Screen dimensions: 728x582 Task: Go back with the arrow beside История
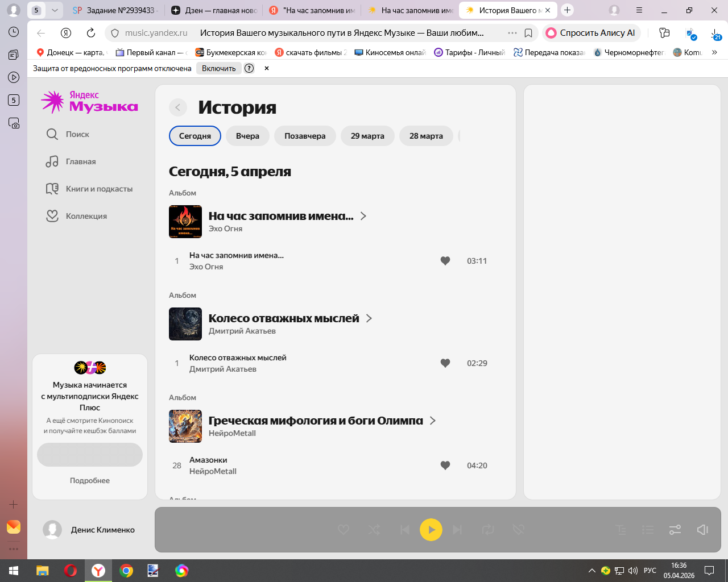178,107
